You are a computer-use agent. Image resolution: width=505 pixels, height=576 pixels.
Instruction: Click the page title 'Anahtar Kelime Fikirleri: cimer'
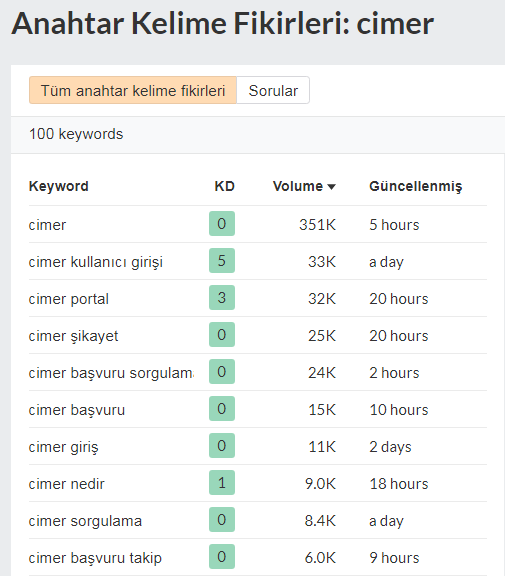click(x=223, y=24)
